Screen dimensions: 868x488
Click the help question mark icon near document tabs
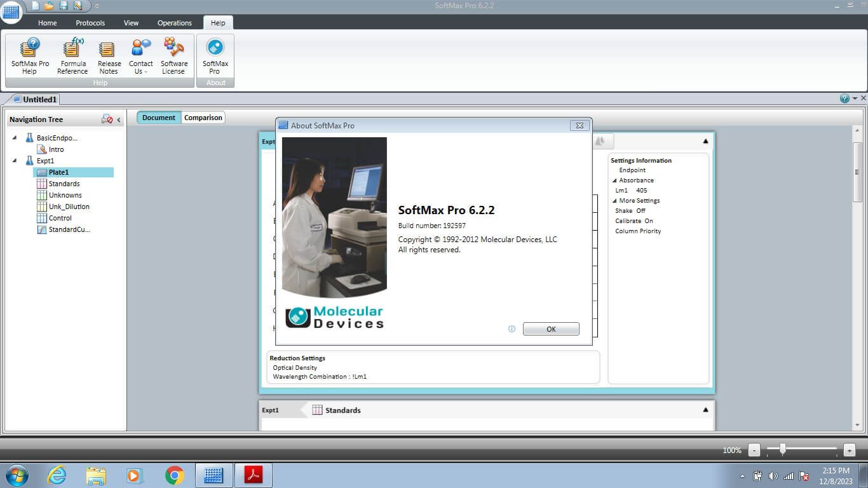click(844, 98)
